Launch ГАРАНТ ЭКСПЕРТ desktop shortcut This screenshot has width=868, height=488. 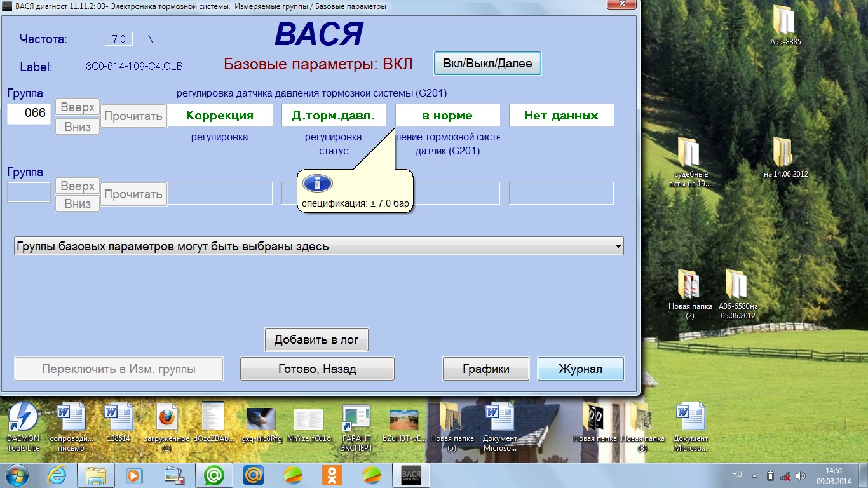(356, 419)
